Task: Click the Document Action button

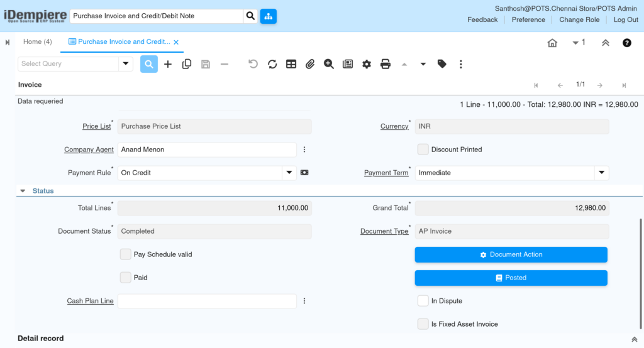Action: click(511, 254)
